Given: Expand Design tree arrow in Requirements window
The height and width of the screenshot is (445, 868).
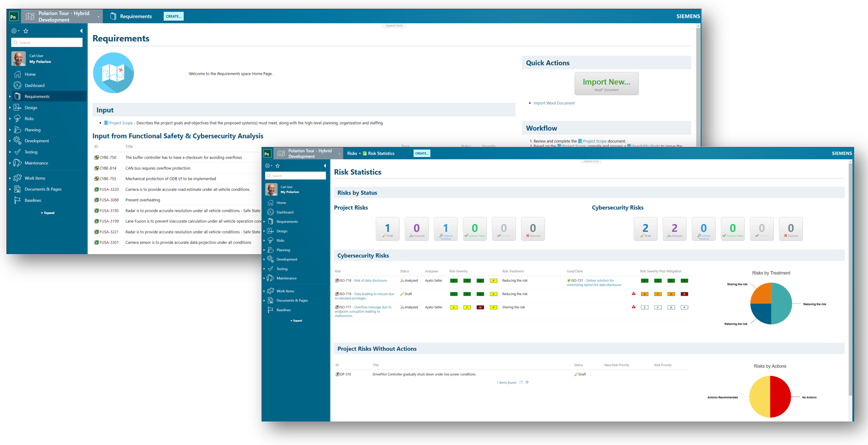Looking at the screenshot, I should tap(10, 107).
